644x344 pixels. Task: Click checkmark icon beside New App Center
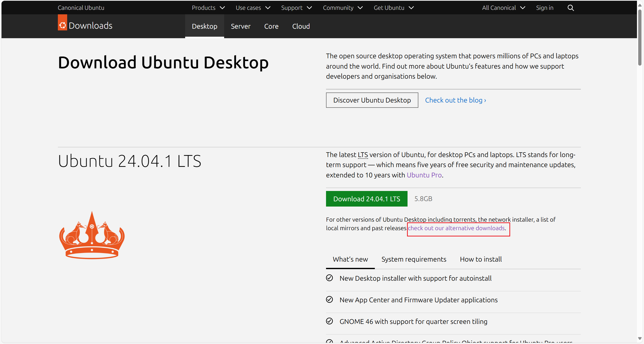329,300
